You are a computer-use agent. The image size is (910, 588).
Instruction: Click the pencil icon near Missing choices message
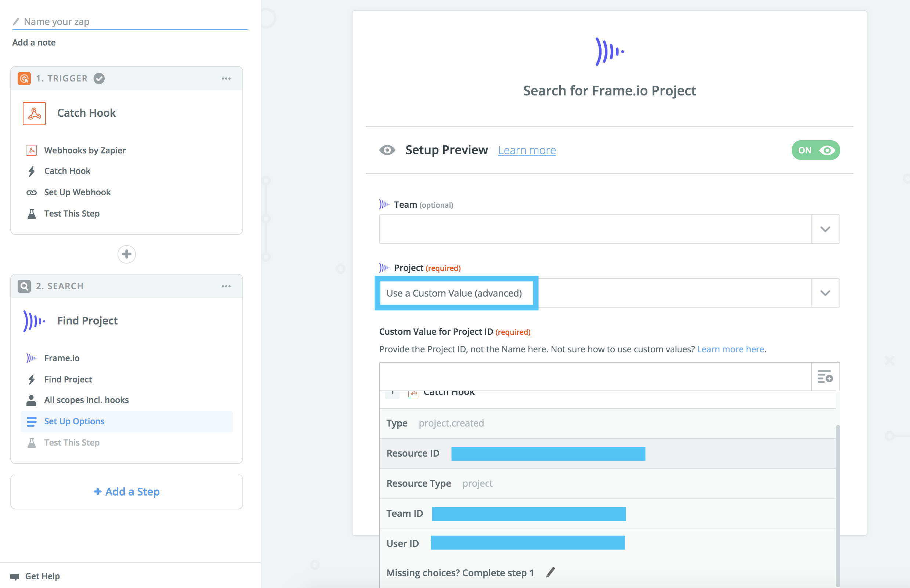point(550,572)
